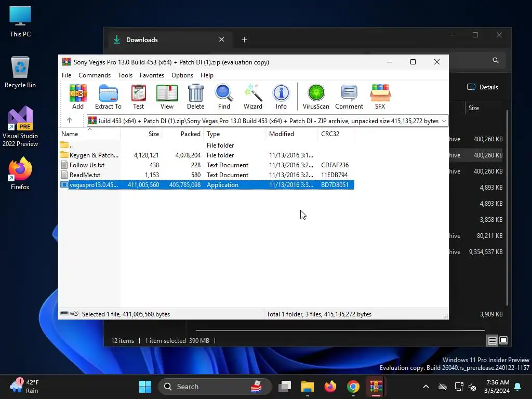The height and width of the screenshot is (399, 532).
Task: Sort by the CRC32 column header
Action: click(336, 134)
